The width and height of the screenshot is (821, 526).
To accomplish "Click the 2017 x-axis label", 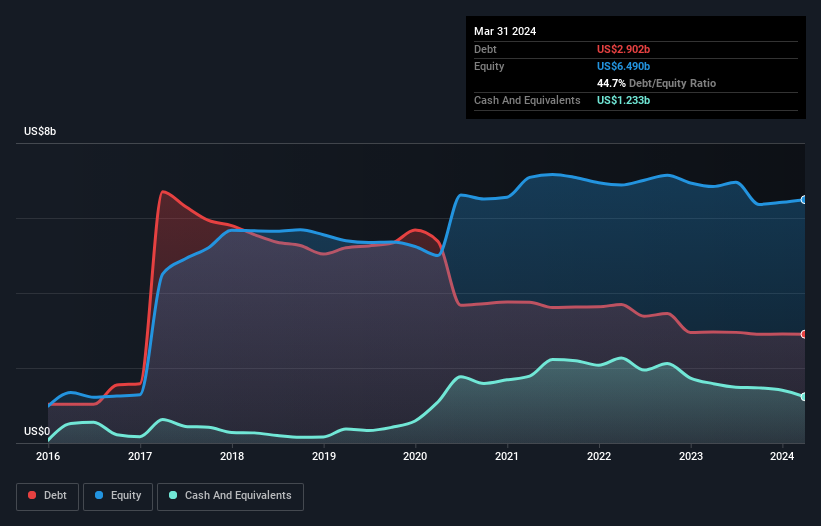I will (140, 456).
